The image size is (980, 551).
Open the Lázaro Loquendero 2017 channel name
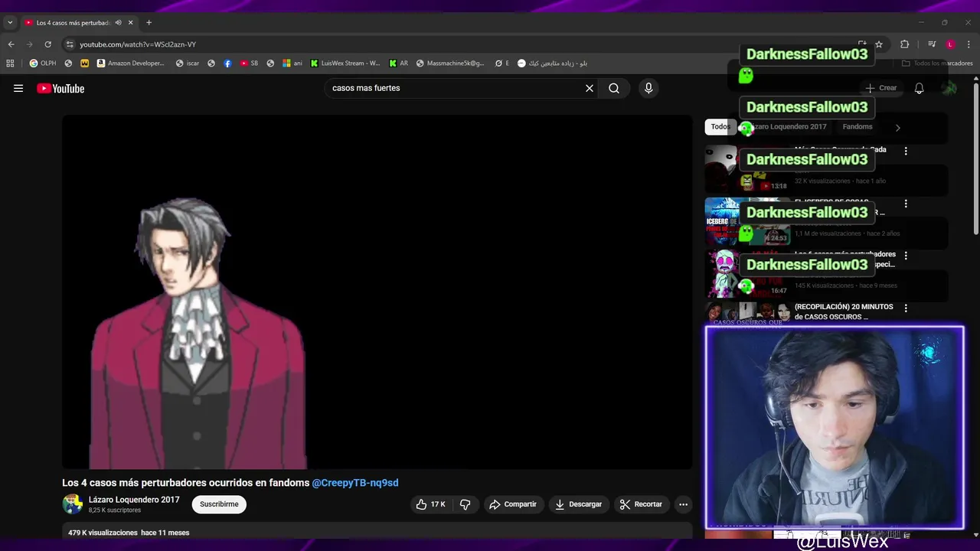(x=134, y=500)
